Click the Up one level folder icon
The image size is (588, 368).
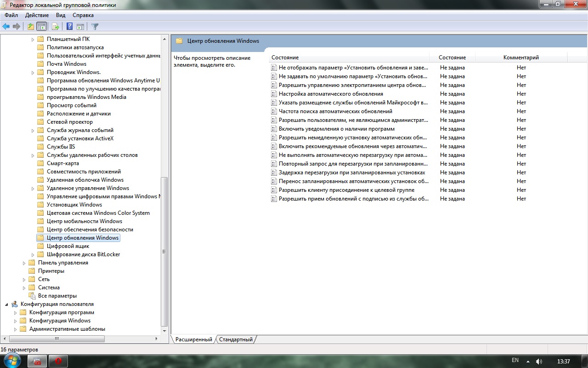tap(30, 27)
